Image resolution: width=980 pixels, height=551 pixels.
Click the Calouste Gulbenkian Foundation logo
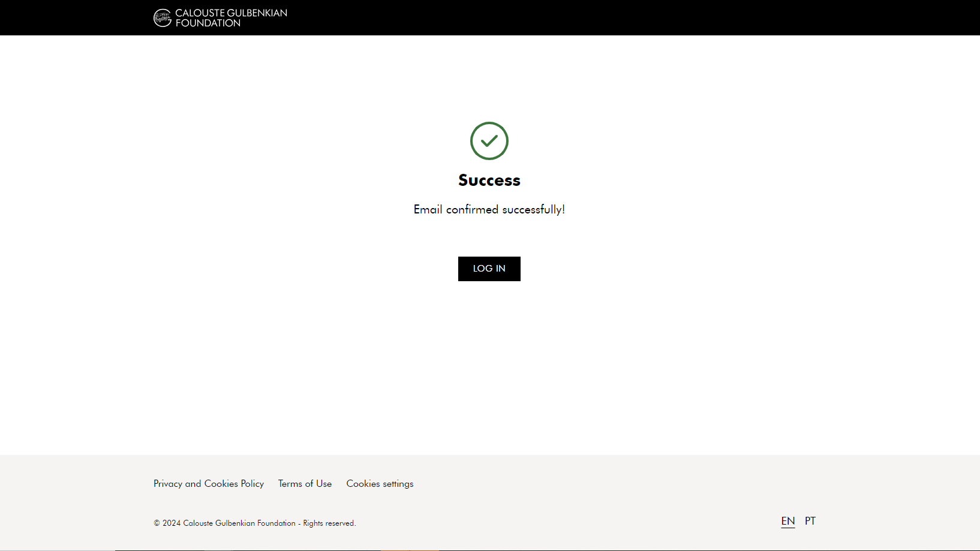(220, 18)
